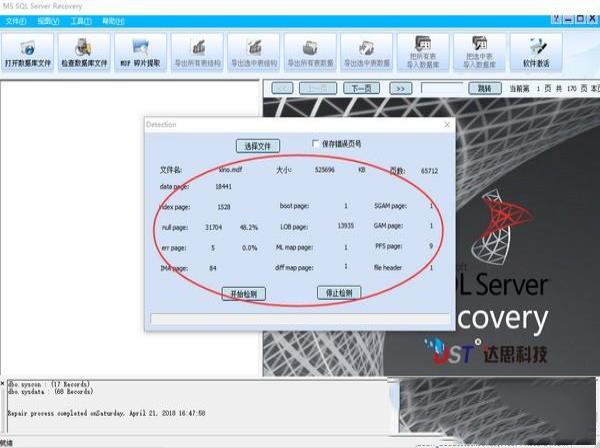The width and height of the screenshot is (600, 448).
Task: Import selected table into database (把选中表导入数据库)
Action: point(479,52)
